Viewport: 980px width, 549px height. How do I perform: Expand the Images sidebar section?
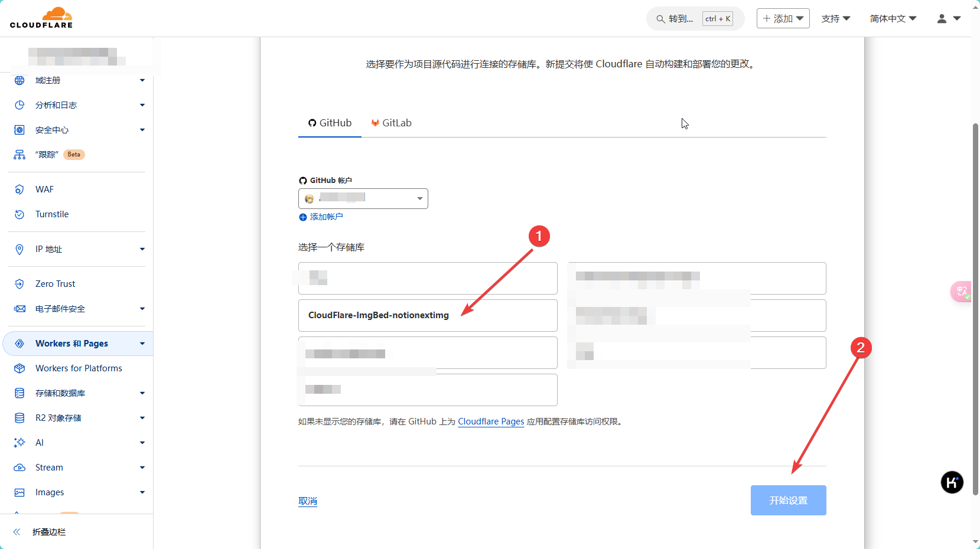142,492
